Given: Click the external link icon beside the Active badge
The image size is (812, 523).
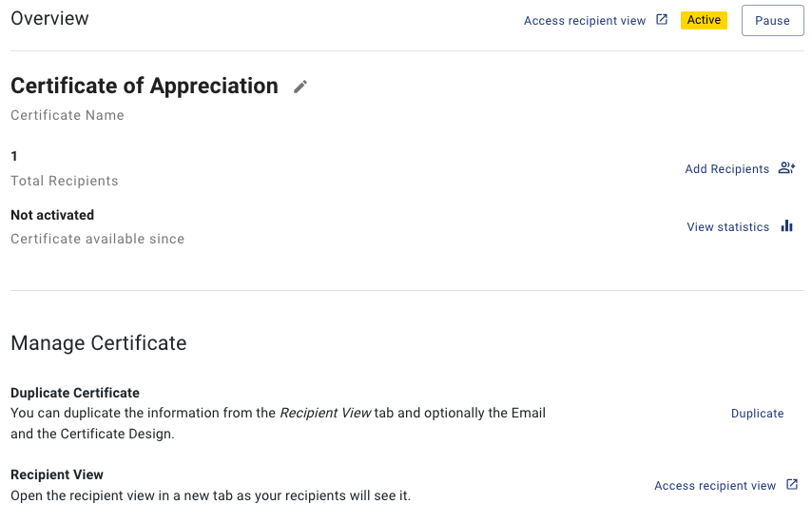Looking at the screenshot, I should tap(663, 20).
